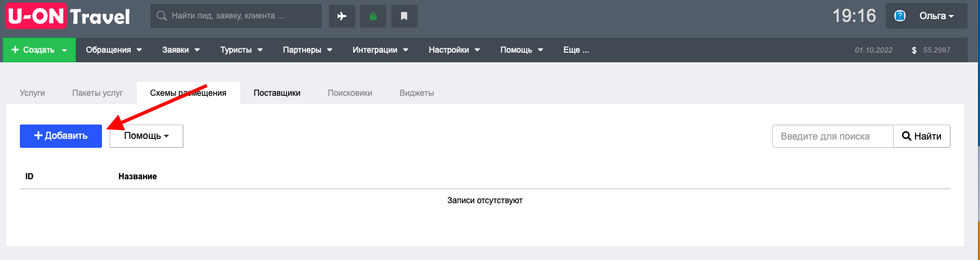The height and width of the screenshot is (260, 980).
Task: Expand the Обращения menu
Action: coord(114,50)
